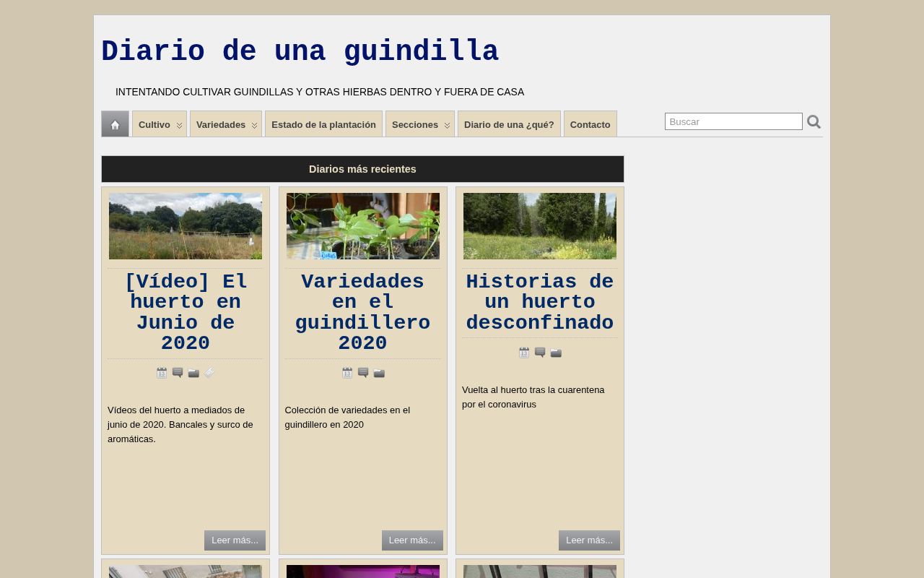The width and height of the screenshot is (924, 578).
Task: Open the Diario de una guindilla title link
Action: 300,52
